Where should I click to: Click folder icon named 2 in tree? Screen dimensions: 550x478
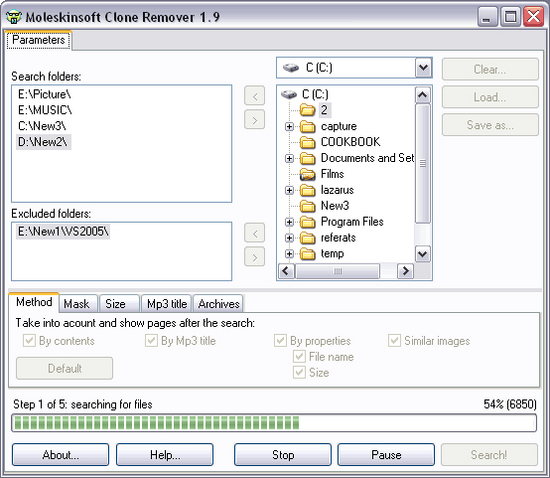pyautogui.click(x=308, y=110)
